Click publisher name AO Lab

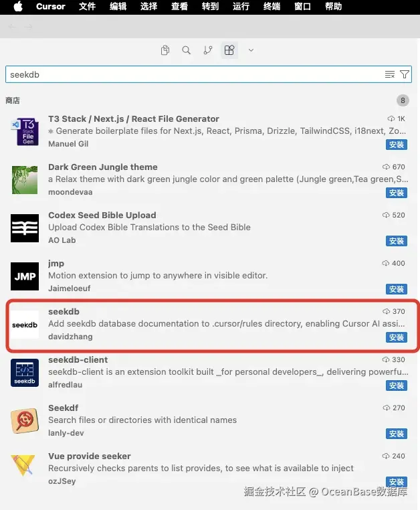(62, 240)
